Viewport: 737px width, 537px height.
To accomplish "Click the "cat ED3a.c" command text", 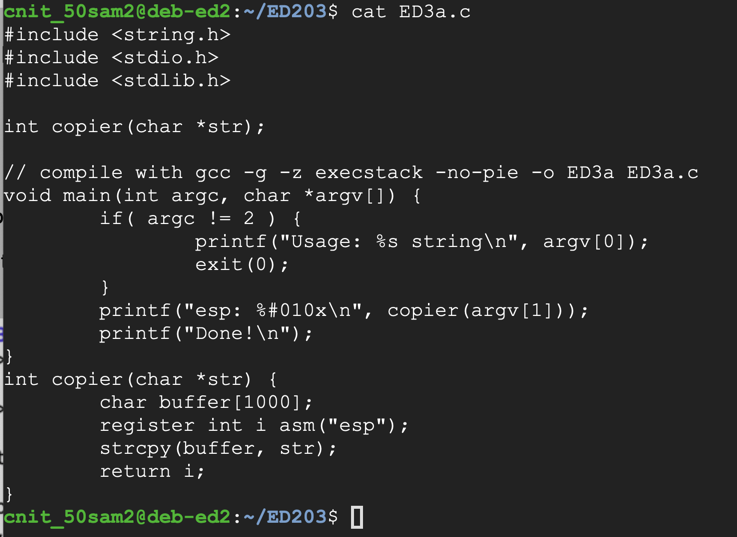I will [411, 12].
